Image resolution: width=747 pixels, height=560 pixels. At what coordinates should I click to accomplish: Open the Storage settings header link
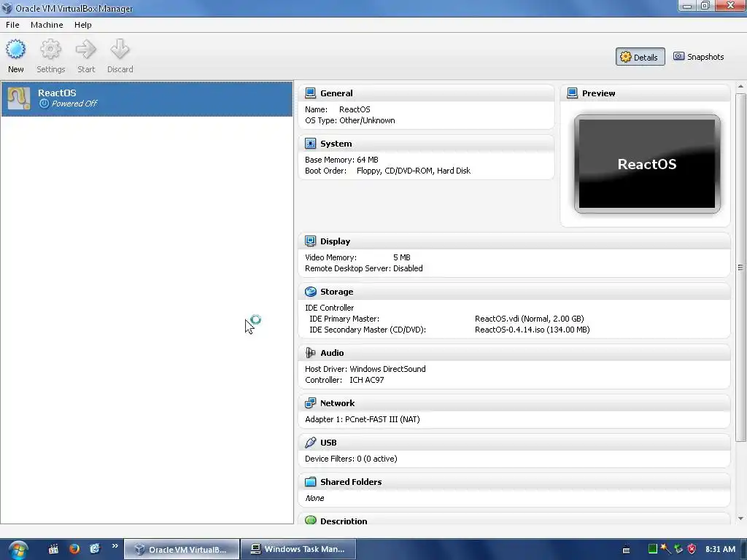point(337,292)
